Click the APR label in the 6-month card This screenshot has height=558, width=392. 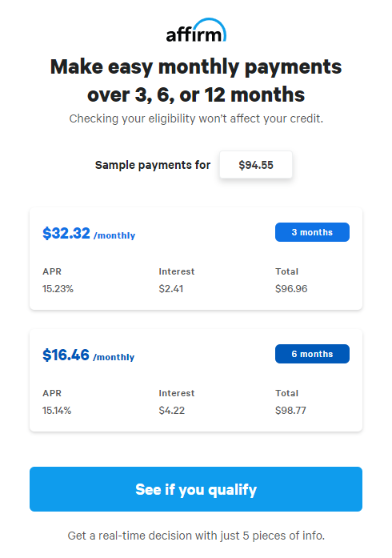[52, 393]
